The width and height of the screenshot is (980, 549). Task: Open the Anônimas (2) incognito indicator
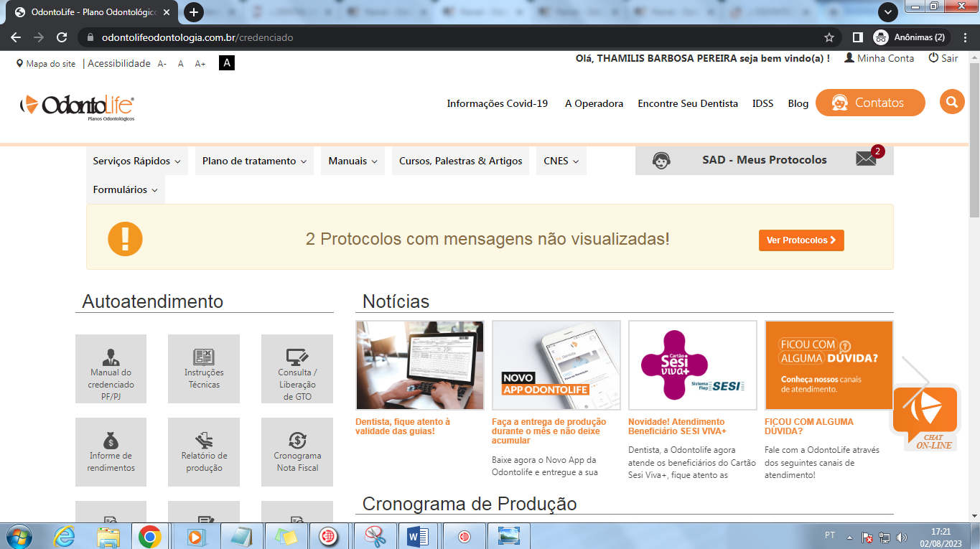click(910, 37)
